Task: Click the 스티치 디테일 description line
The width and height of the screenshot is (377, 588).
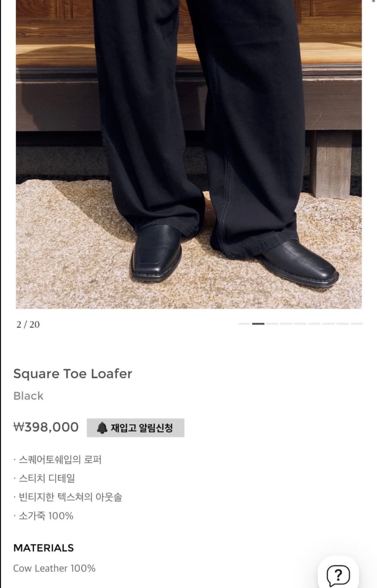Action: (44, 478)
